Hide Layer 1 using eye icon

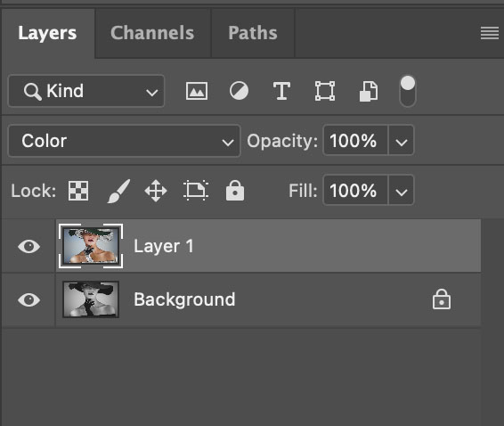click(28, 247)
